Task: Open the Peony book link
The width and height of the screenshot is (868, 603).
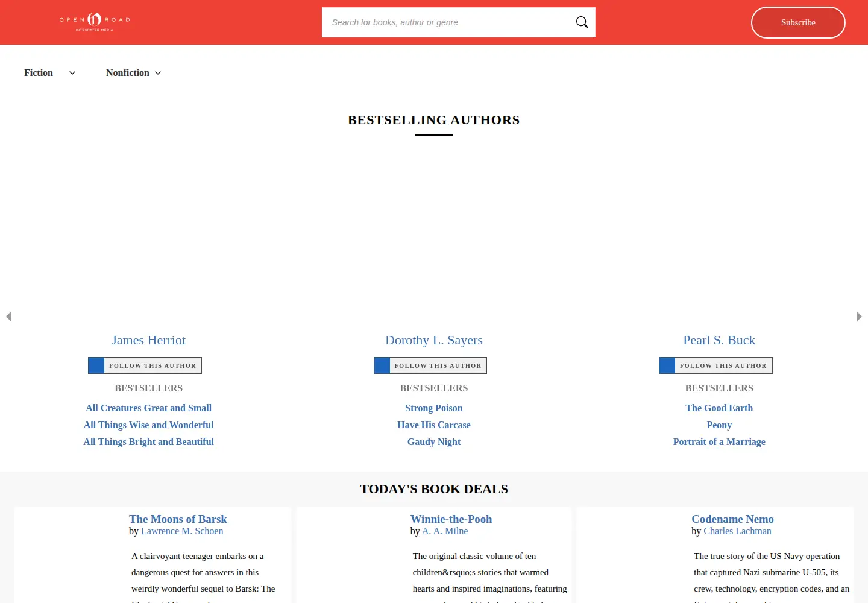Action: pyautogui.click(x=719, y=425)
